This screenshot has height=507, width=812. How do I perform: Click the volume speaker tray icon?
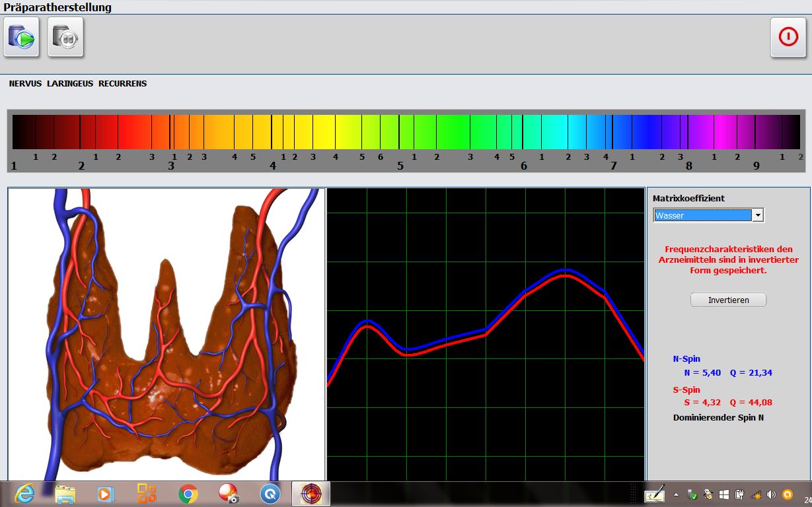(770, 494)
